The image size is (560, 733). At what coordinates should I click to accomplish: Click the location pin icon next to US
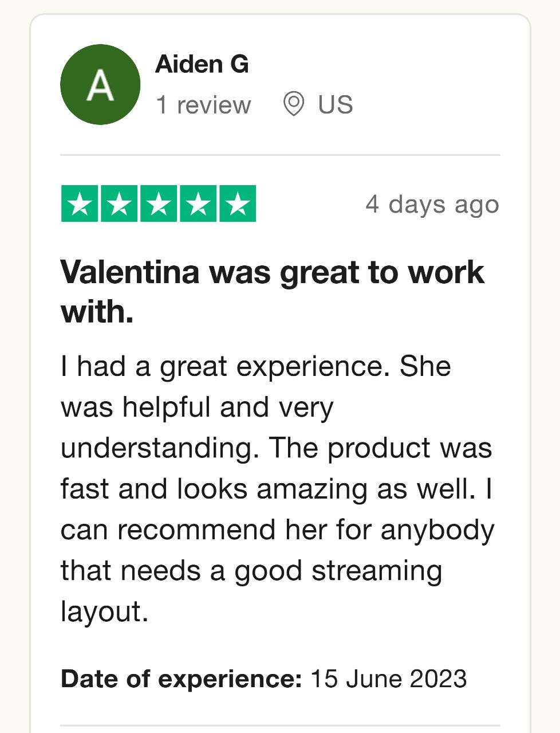pyautogui.click(x=294, y=105)
